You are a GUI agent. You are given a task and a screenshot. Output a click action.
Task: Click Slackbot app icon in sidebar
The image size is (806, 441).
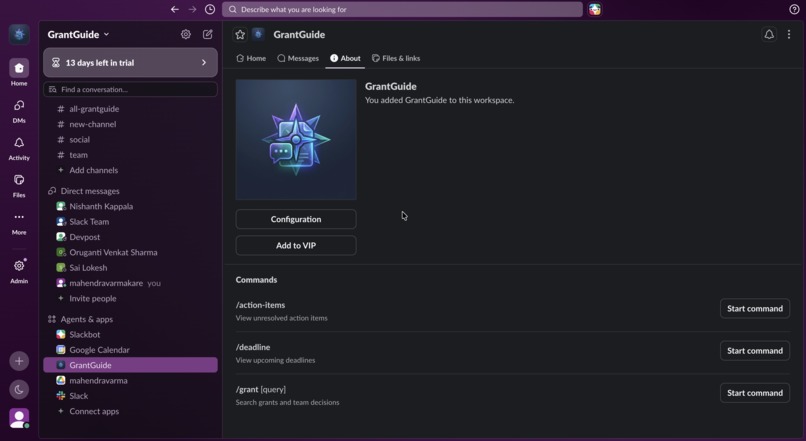click(61, 334)
